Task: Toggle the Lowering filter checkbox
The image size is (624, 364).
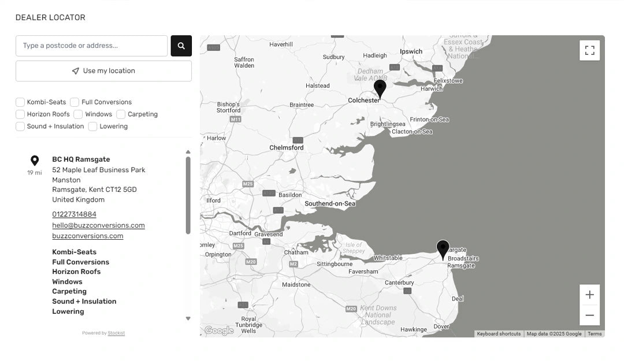Action: coord(92,126)
